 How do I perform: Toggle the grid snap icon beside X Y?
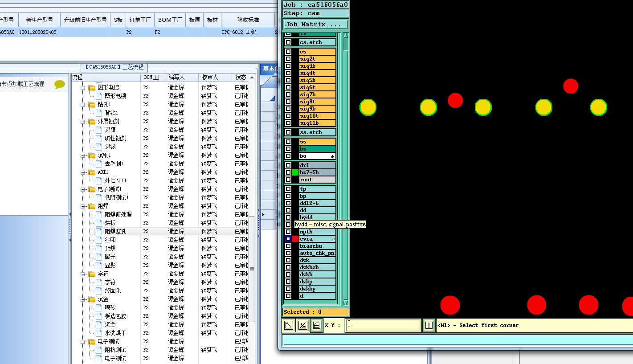(317, 325)
